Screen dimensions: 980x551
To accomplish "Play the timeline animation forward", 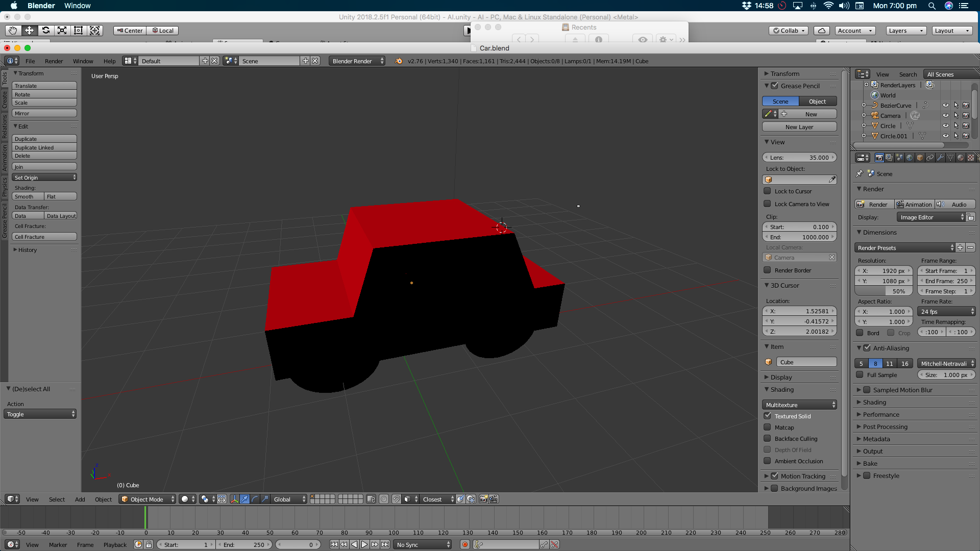I will click(364, 545).
